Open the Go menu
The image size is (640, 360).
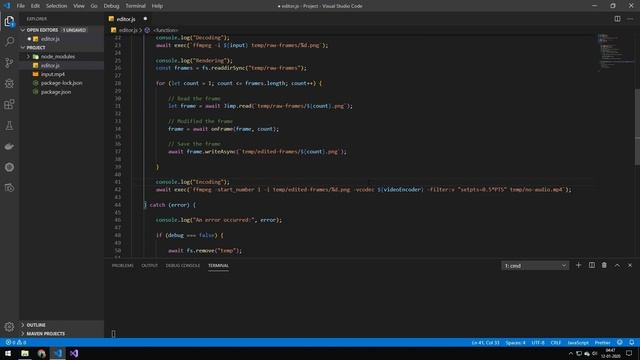coord(94,6)
